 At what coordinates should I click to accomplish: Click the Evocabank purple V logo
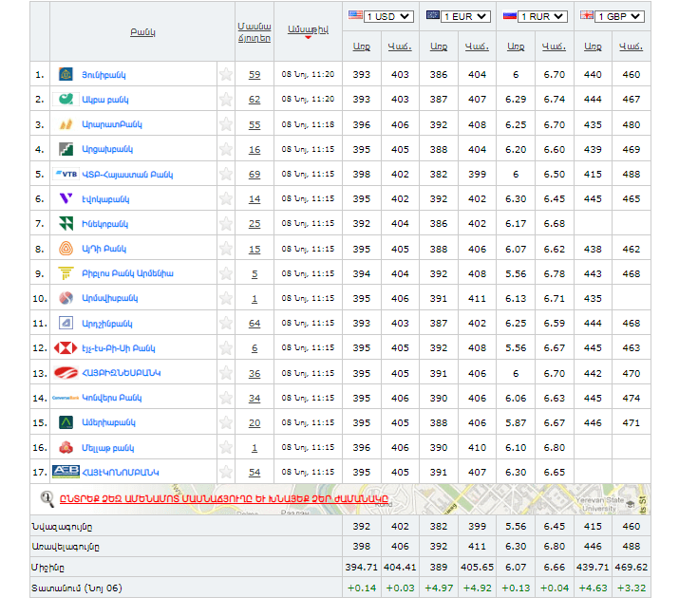tap(66, 198)
